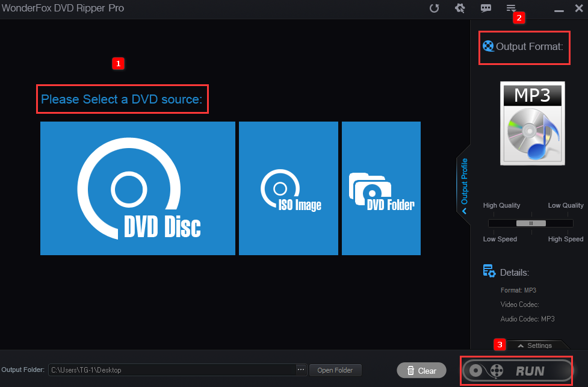The height and width of the screenshot is (387, 588).
Task: Click the Output Format disc icon
Action: click(x=488, y=46)
